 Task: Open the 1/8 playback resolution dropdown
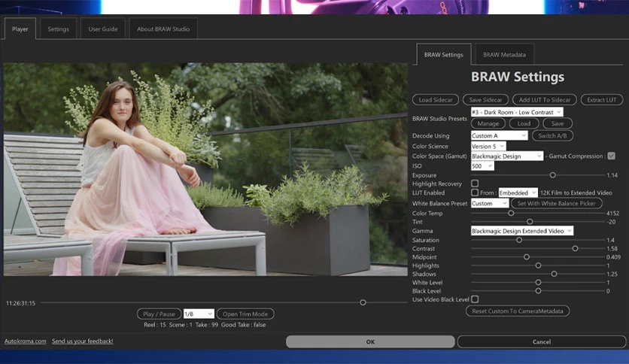[199, 314]
